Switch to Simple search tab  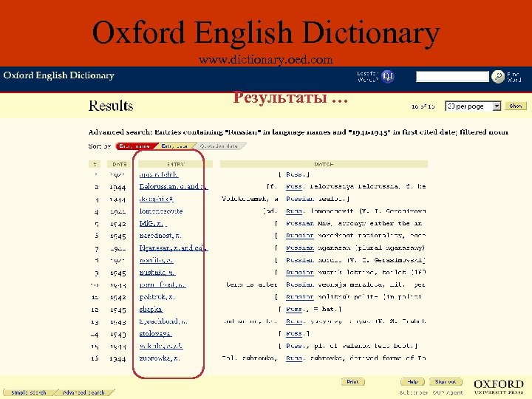pyautogui.click(x=29, y=392)
